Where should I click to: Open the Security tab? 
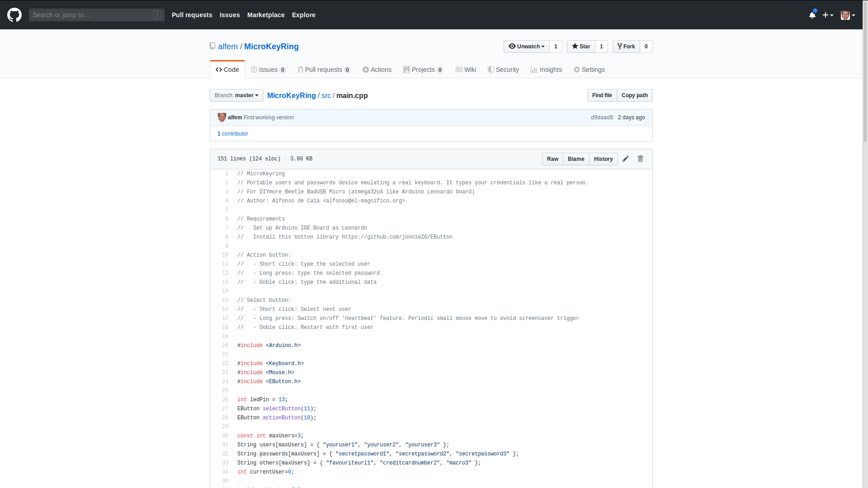pos(503,70)
